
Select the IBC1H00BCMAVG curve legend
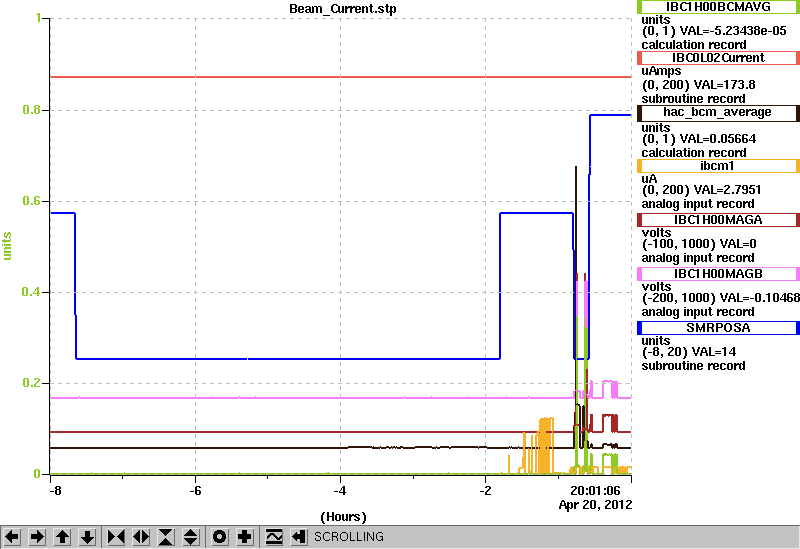[718, 7]
